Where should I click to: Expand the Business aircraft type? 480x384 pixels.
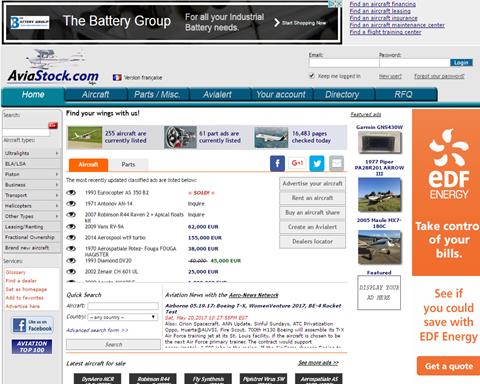pyautogui.click(x=32, y=185)
